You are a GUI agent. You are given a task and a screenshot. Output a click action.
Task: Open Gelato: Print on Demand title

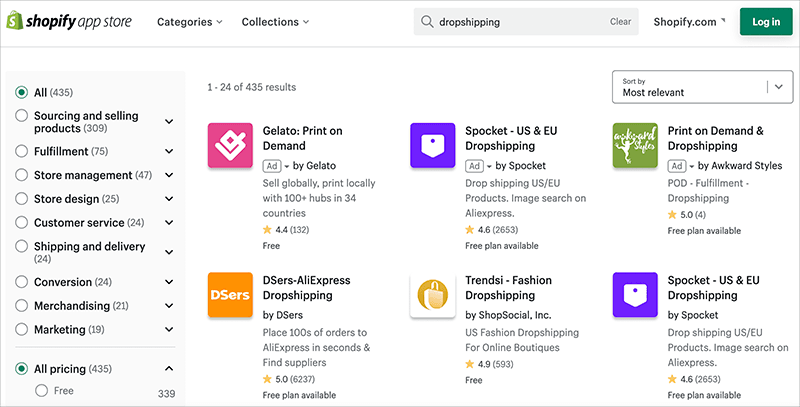coord(303,138)
